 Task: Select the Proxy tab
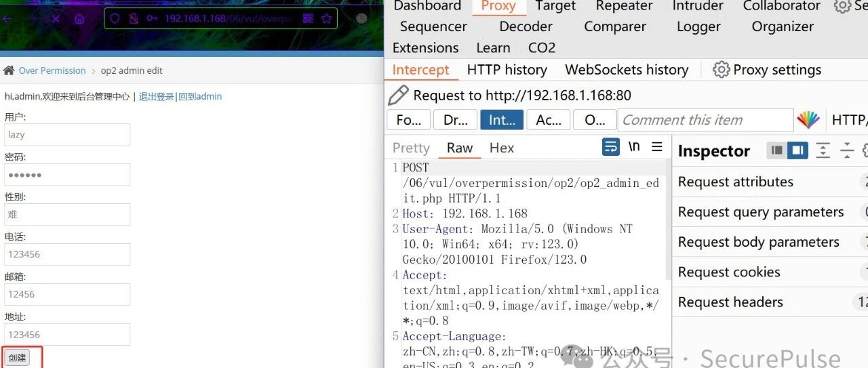point(498,6)
